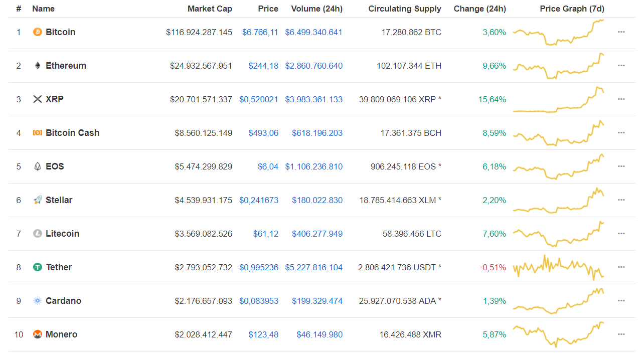Open Tether 7-day price graph
This screenshot has width=644, height=354.
tap(558, 267)
